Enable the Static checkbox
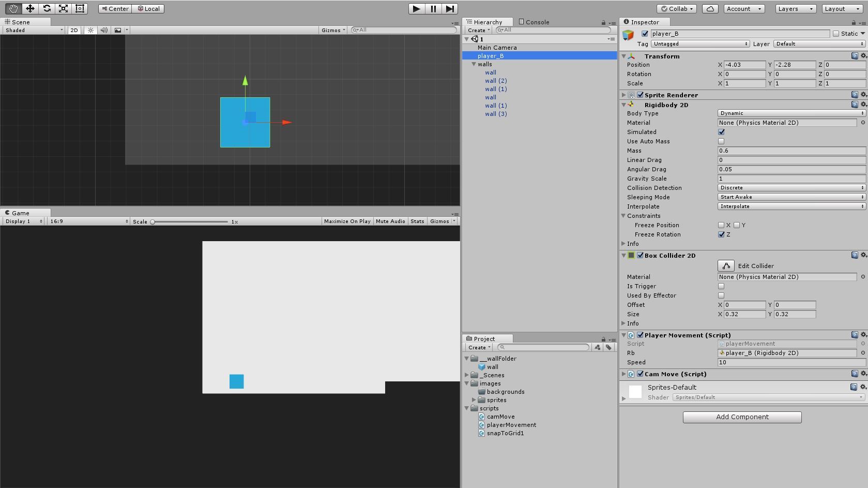 pos(835,34)
